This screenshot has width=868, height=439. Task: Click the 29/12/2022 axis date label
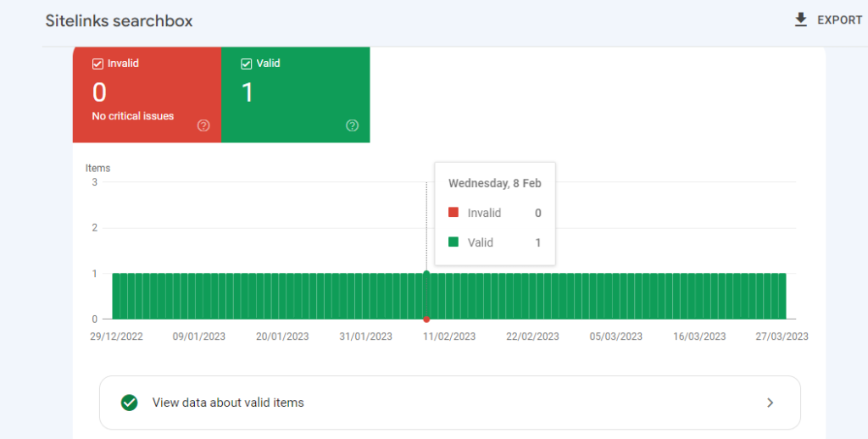click(116, 336)
